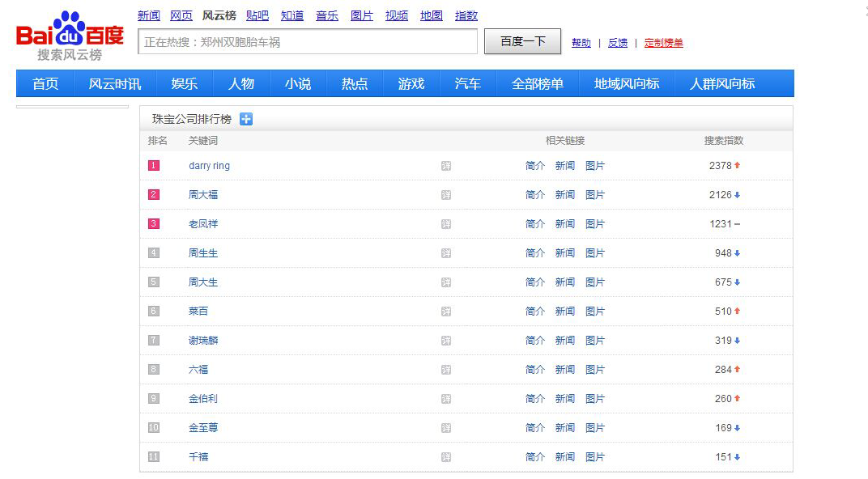
Task: Open the darry ring keyword link
Action: tap(209, 165)
